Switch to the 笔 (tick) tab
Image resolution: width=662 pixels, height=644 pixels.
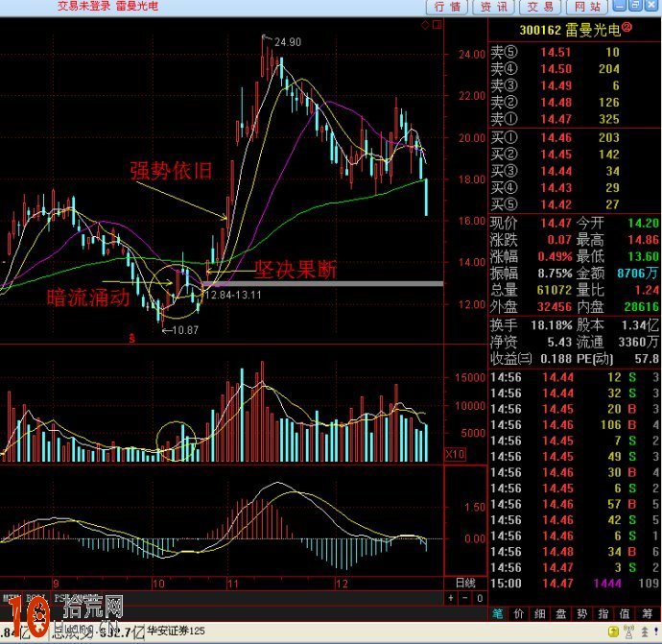pos(498,613)
